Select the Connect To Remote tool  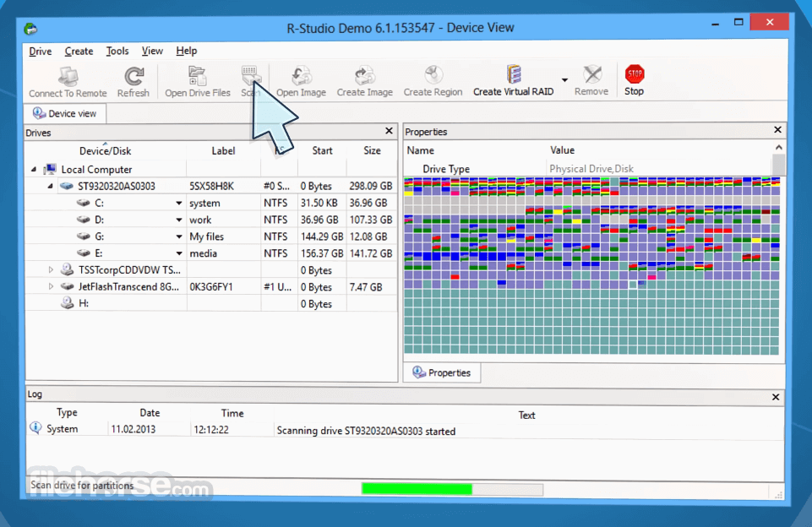coord(67,80)
